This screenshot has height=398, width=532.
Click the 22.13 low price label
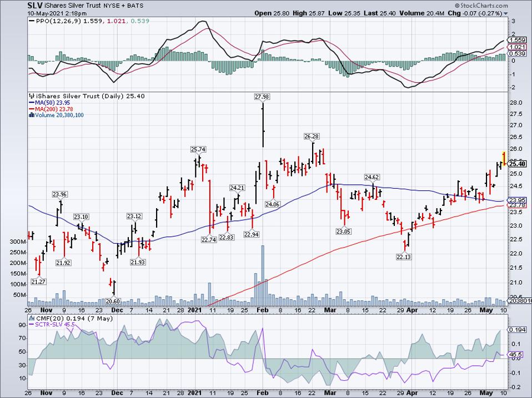[404, 257]
